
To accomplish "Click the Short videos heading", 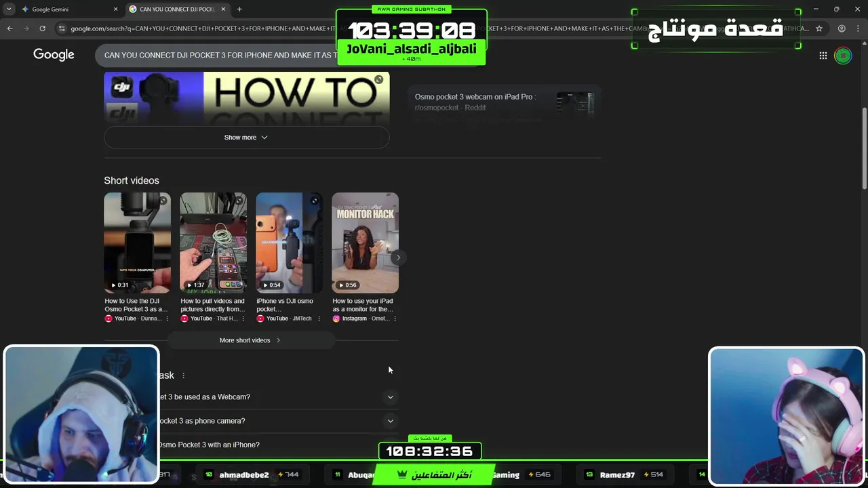I will tap(132, 180).
